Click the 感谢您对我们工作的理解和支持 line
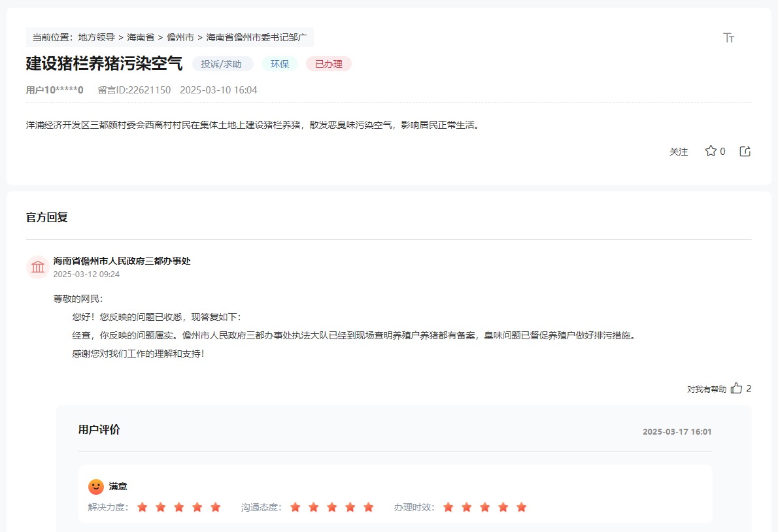This screenshot has height=532, width=778. (x=139, y=354)
